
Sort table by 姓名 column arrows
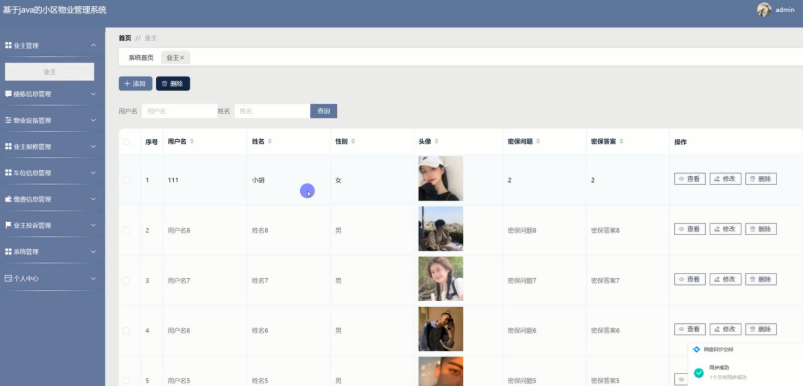(x=269, y=141)
